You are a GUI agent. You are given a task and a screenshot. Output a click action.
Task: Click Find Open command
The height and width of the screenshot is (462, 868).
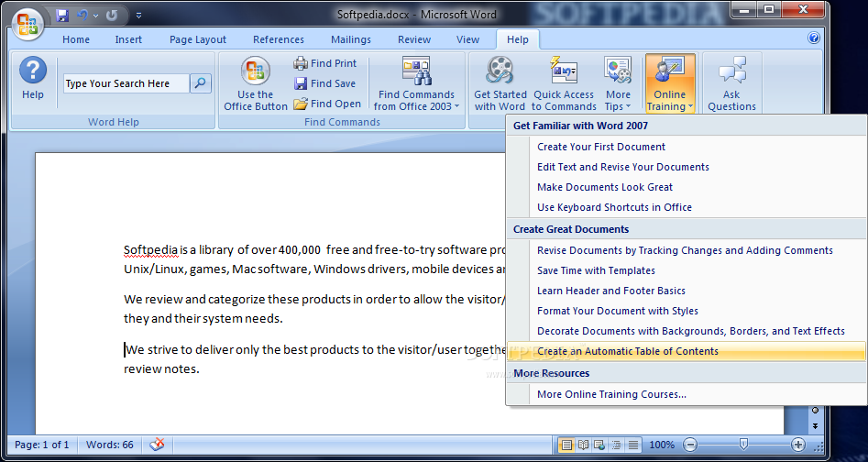pyautogui.click(x=327, y=104)
